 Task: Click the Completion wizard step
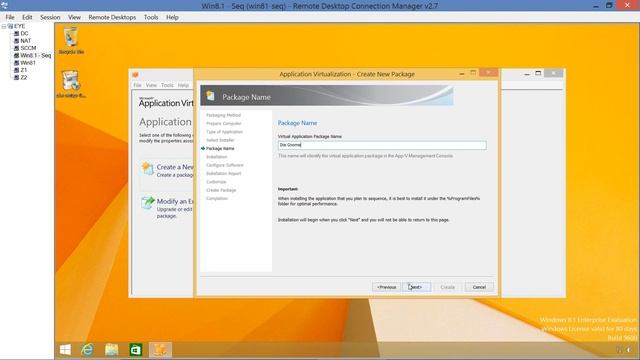217,198
